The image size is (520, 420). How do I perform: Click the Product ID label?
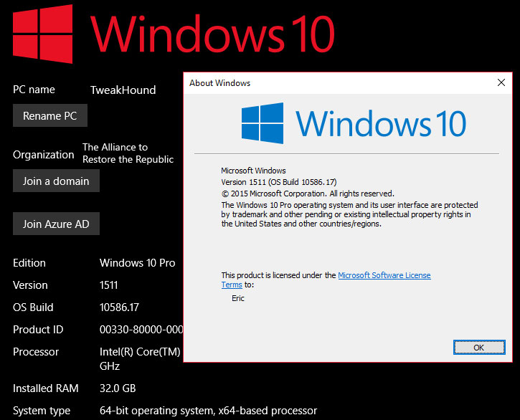38,330
